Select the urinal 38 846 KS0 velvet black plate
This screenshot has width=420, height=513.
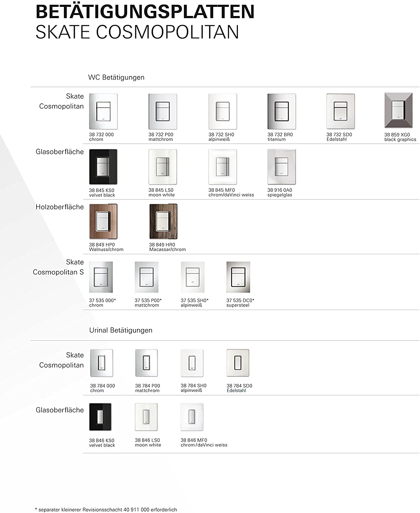(100, 417)
